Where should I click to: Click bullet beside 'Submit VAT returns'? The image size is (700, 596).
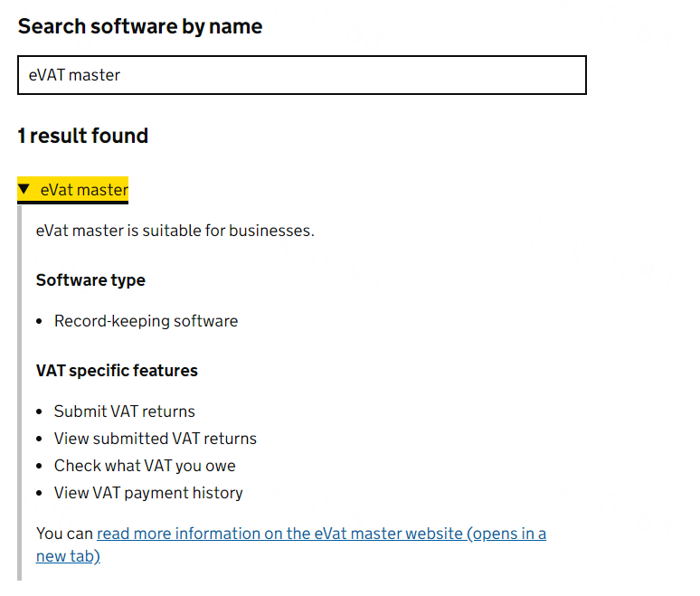pos(40,412)
